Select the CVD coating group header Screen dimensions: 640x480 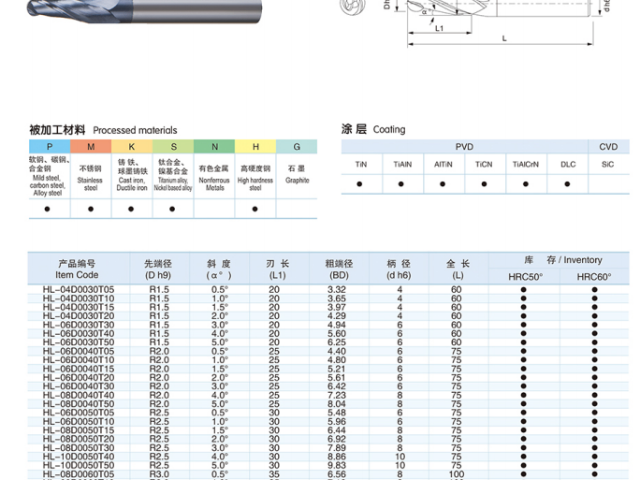[x=608, y=147]
